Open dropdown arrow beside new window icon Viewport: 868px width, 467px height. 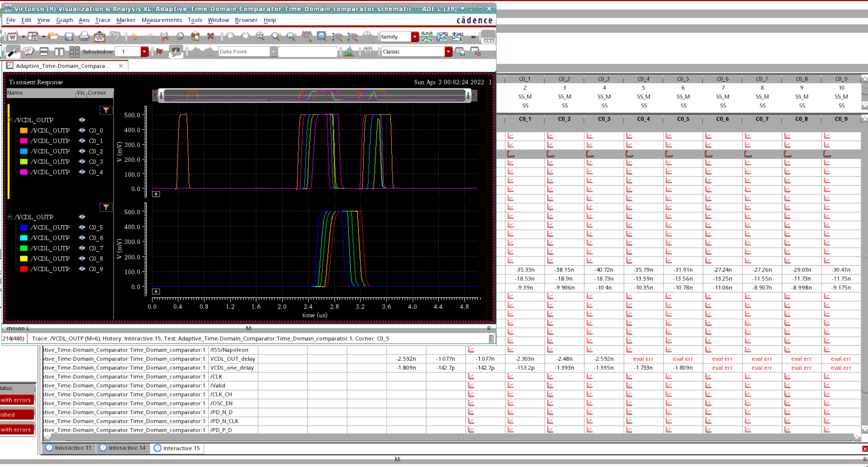23,37
